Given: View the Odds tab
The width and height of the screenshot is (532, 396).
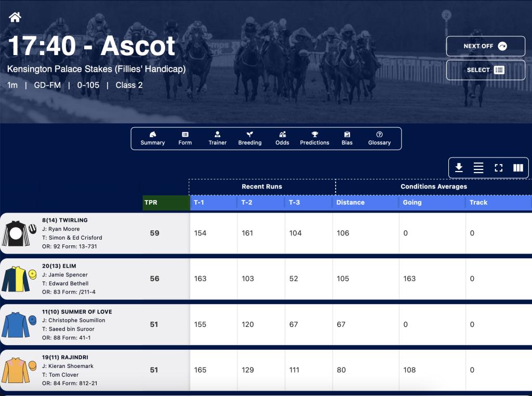Looking at the screenshot, I should coord(282,138).
